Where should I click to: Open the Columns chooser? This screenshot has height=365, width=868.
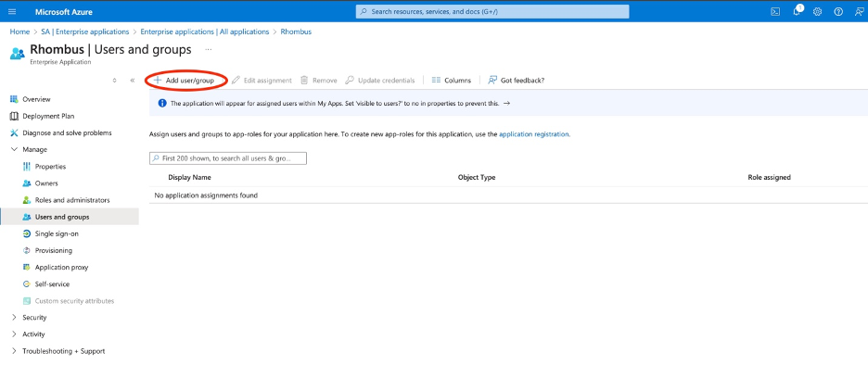point(452,81)
